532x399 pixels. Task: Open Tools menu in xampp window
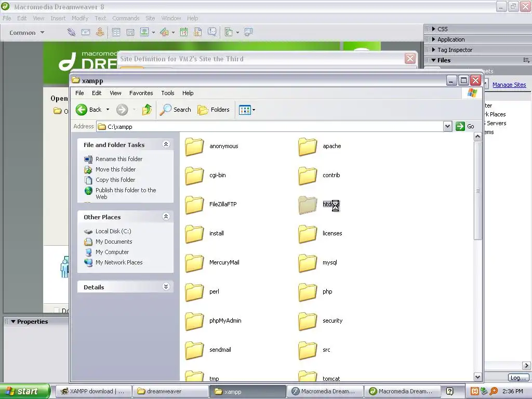(x=168, y=93)
